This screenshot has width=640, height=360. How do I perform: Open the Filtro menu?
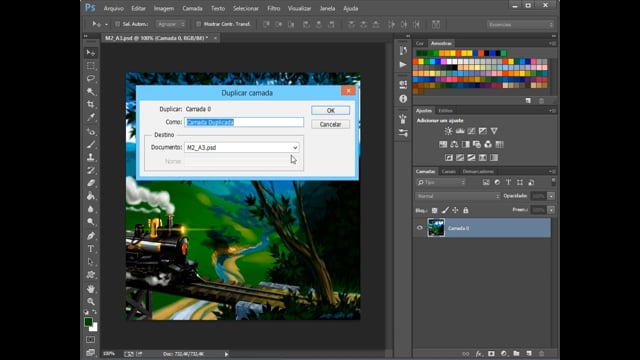click(x=273, y=8)
